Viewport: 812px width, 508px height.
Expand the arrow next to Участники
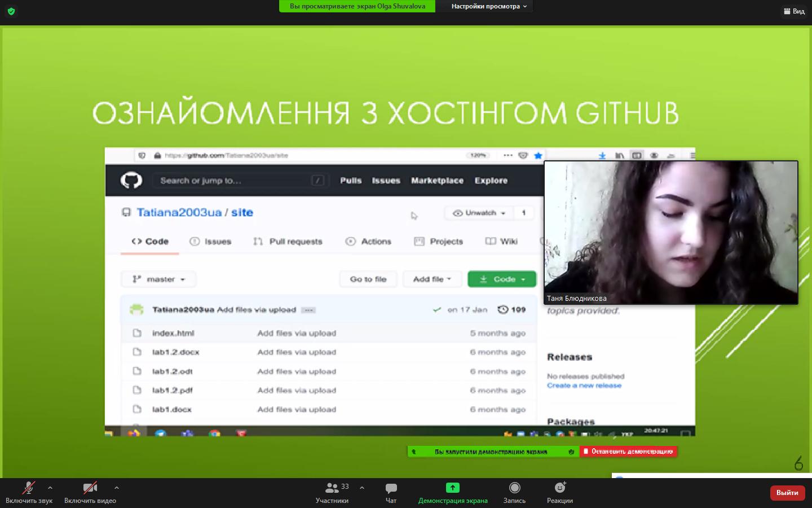(362, 488)
